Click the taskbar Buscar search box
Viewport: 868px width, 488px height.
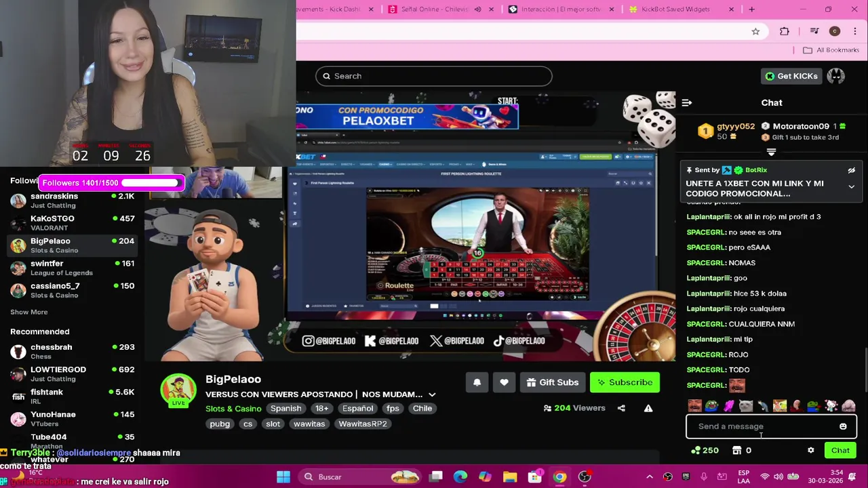359,476
